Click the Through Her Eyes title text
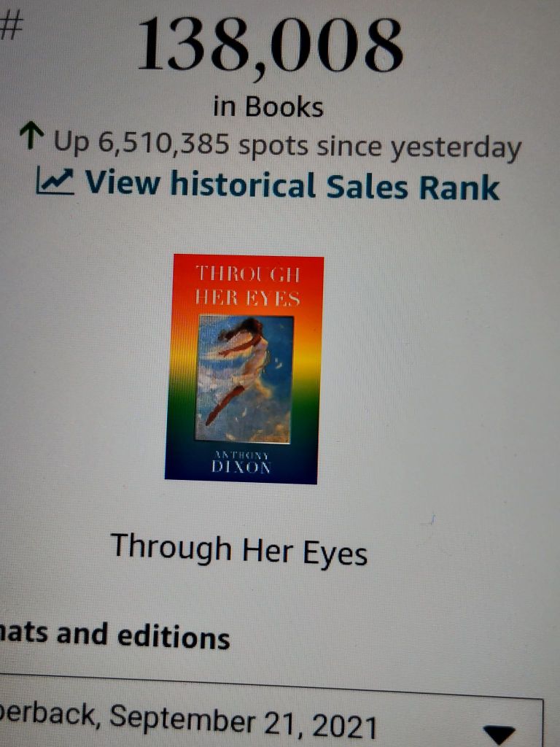The image size is (560, 747). tap(239, 550)
